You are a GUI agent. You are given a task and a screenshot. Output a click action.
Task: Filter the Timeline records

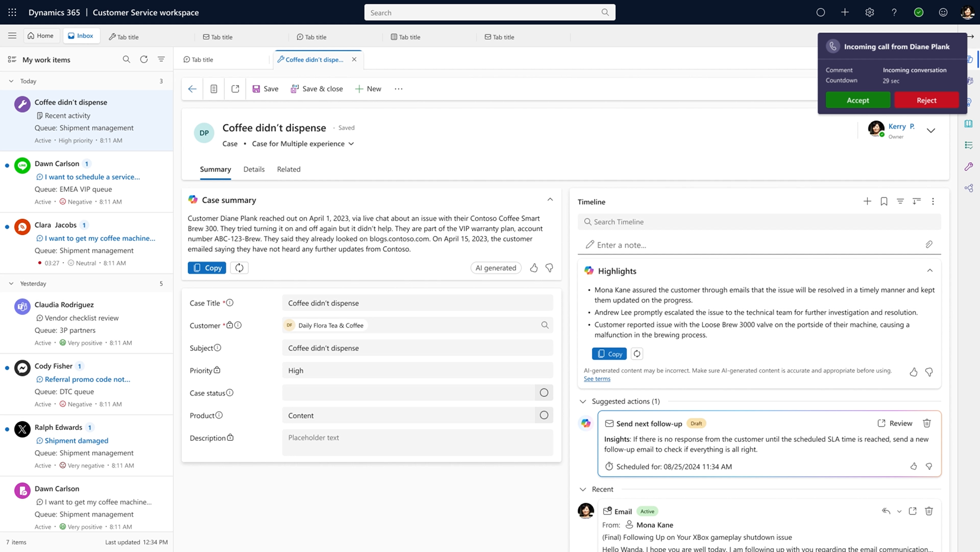pyautogui.click(x=900, y=201)
